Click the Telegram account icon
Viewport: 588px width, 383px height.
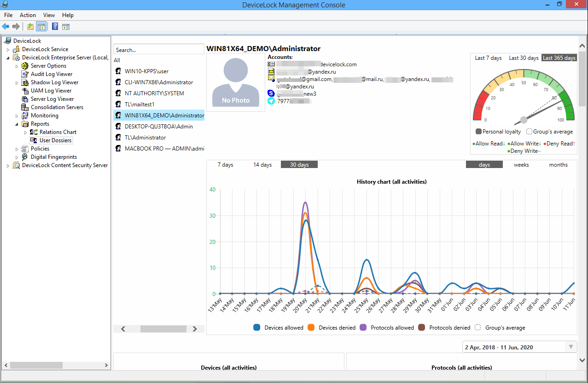tap(271, 101)
